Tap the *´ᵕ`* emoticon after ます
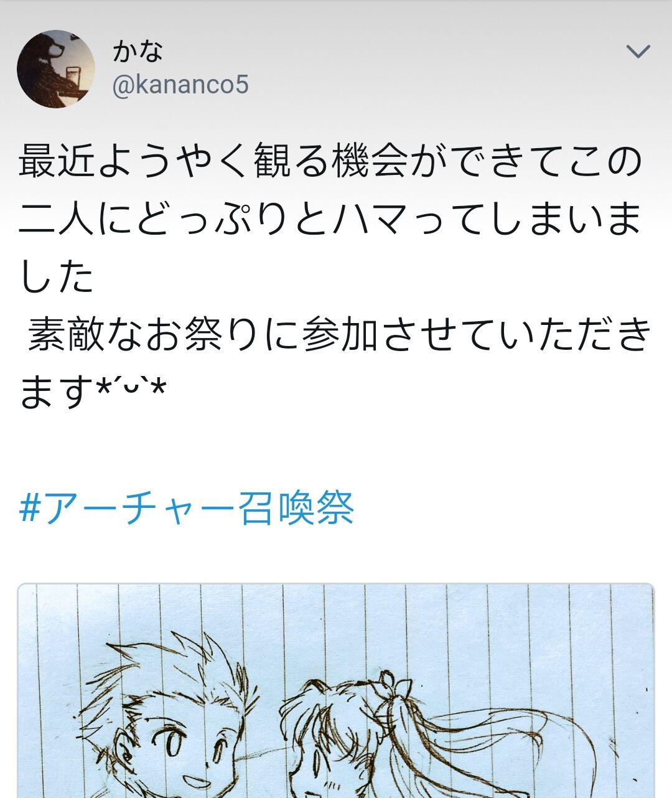The image size is (672, 798). point(131,390)
